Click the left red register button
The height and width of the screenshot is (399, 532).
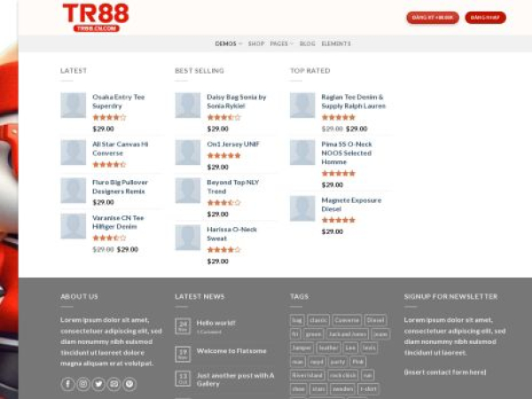(x=433, y=18)
